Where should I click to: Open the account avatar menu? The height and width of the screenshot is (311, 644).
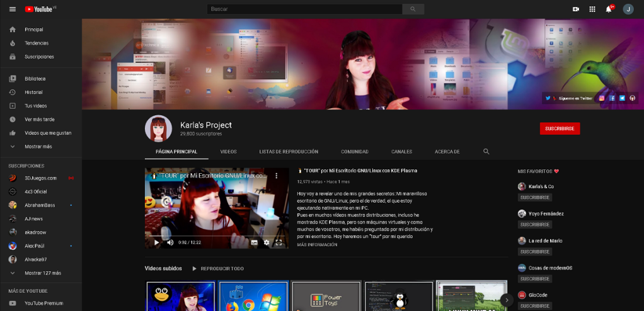[628, 9]
